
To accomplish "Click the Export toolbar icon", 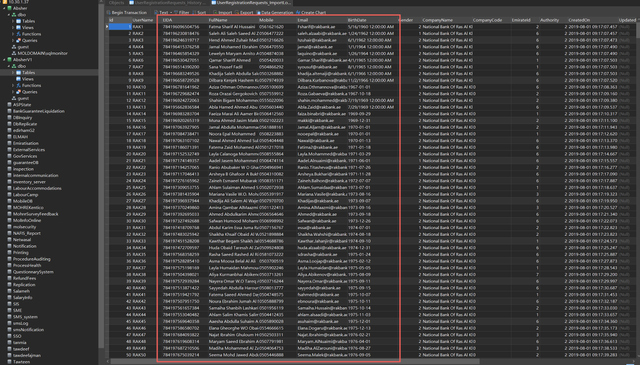I will 237,13.
